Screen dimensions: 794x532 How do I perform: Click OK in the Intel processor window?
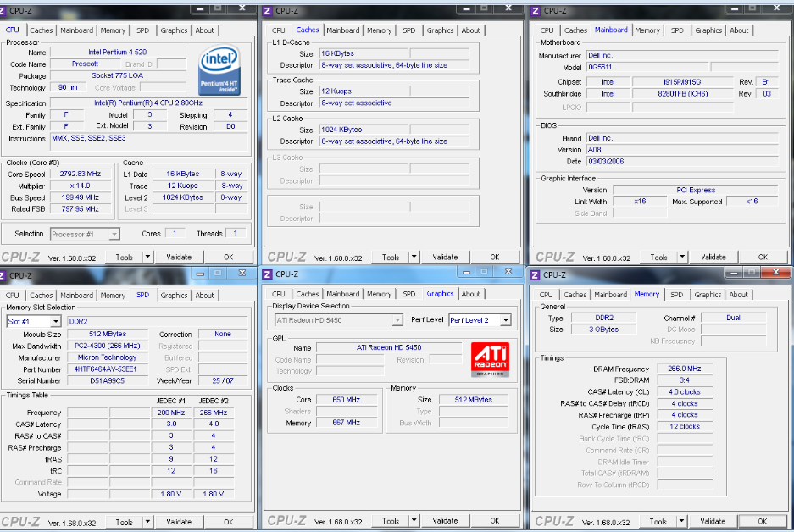229,257
